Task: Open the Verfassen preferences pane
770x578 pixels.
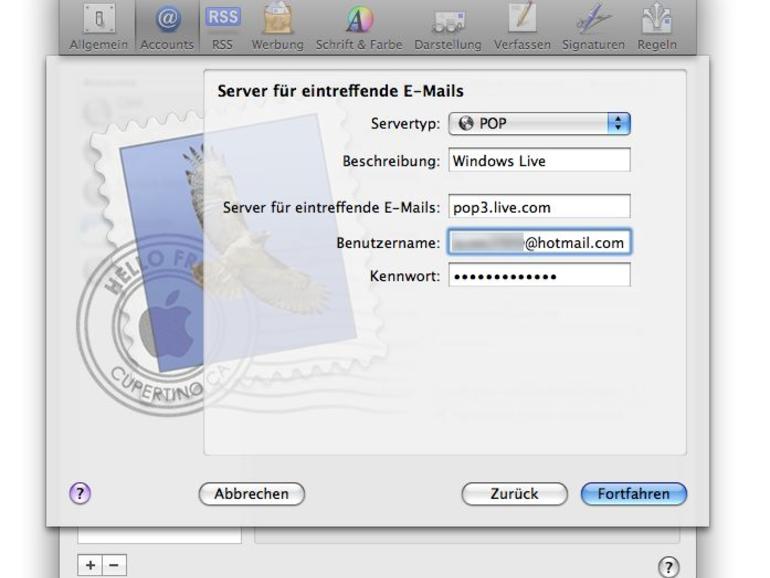Action: point(522,27)
